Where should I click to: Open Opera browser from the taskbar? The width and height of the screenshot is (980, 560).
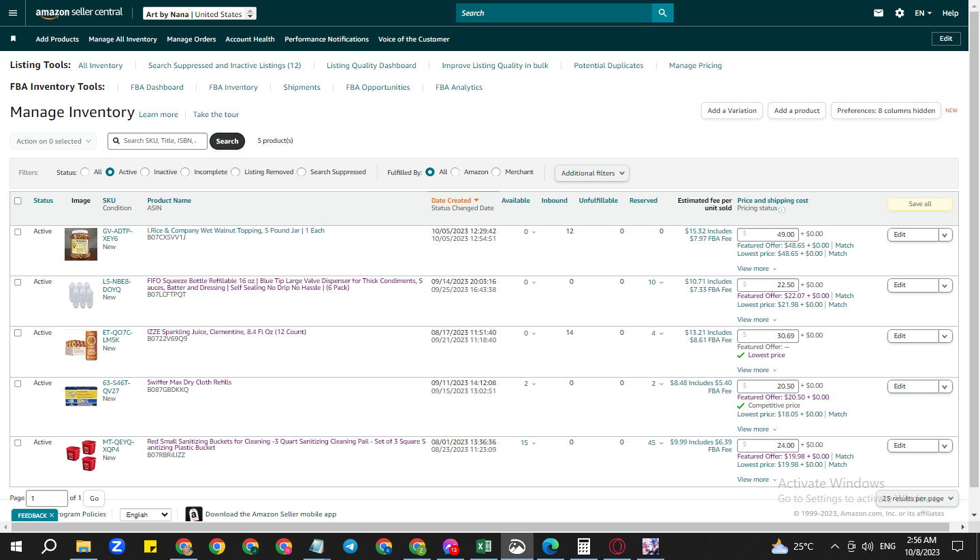[x=617, y=546]
